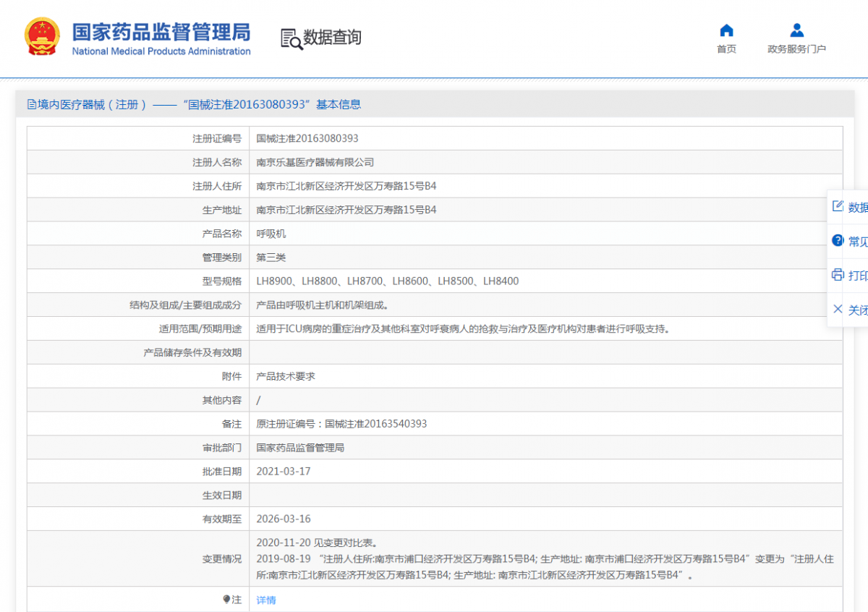868x612 pixels.
Task: Open the 政务服务门户 portal entry
Action: (x=796, y=48)
